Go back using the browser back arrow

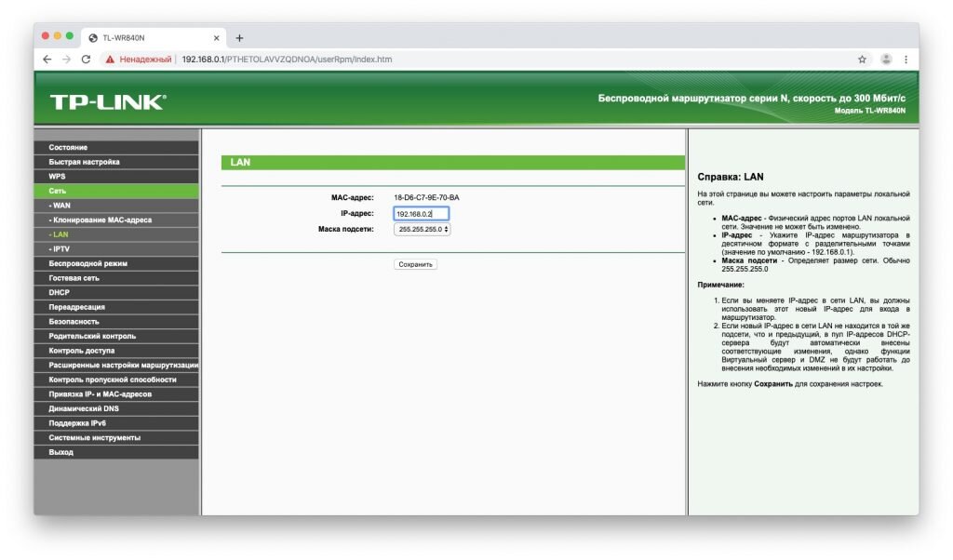click(47, 59)
